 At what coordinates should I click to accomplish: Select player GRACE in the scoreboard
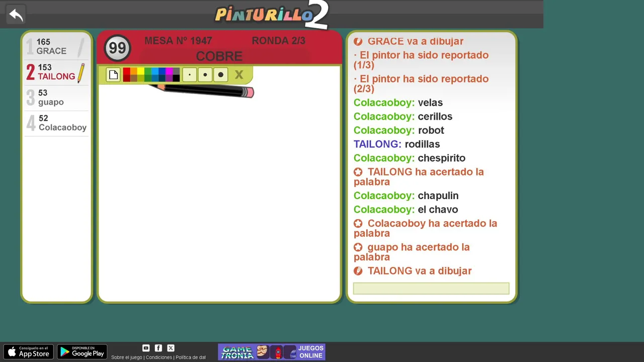[x=56, y=47]
